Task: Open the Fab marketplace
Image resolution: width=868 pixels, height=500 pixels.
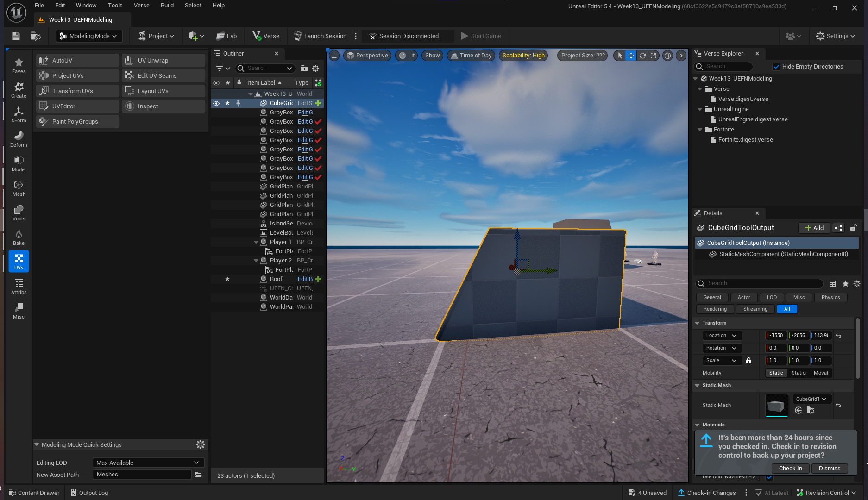Action: point(226,36)
